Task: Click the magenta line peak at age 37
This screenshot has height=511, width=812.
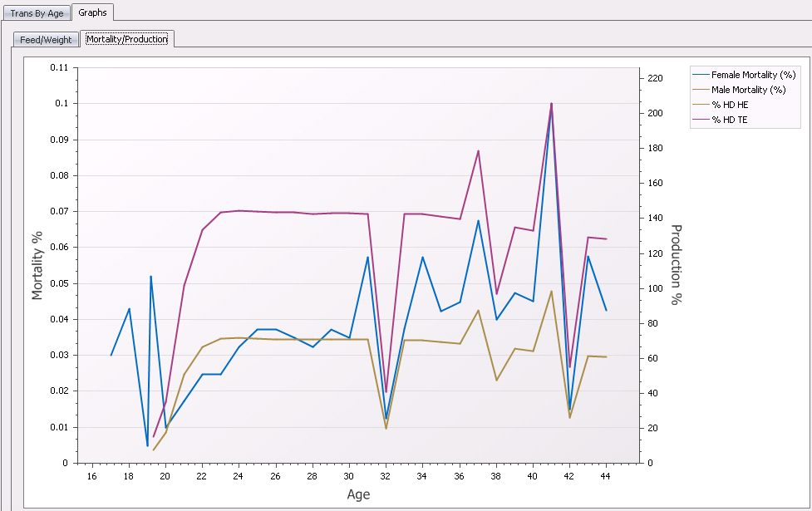Action: tap(478, 150)
